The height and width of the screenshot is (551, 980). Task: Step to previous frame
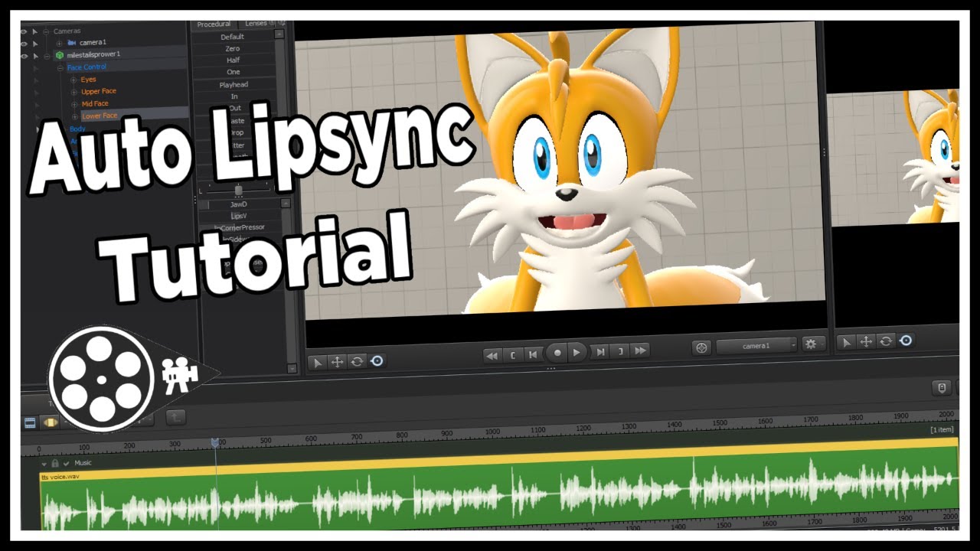point(533,353)
